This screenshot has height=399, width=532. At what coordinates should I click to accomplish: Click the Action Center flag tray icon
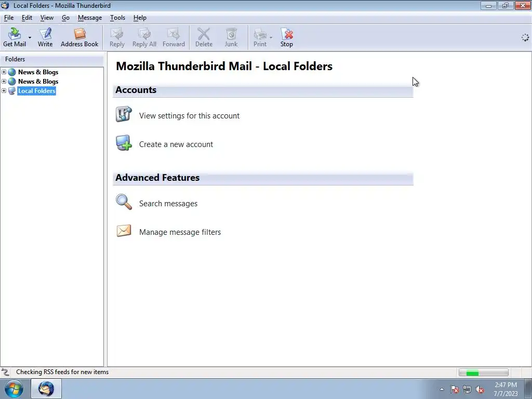coord(455,389)
